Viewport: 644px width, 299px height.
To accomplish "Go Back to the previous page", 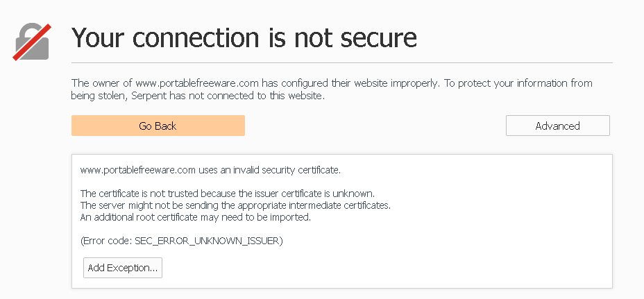I will tap(158, 126).
